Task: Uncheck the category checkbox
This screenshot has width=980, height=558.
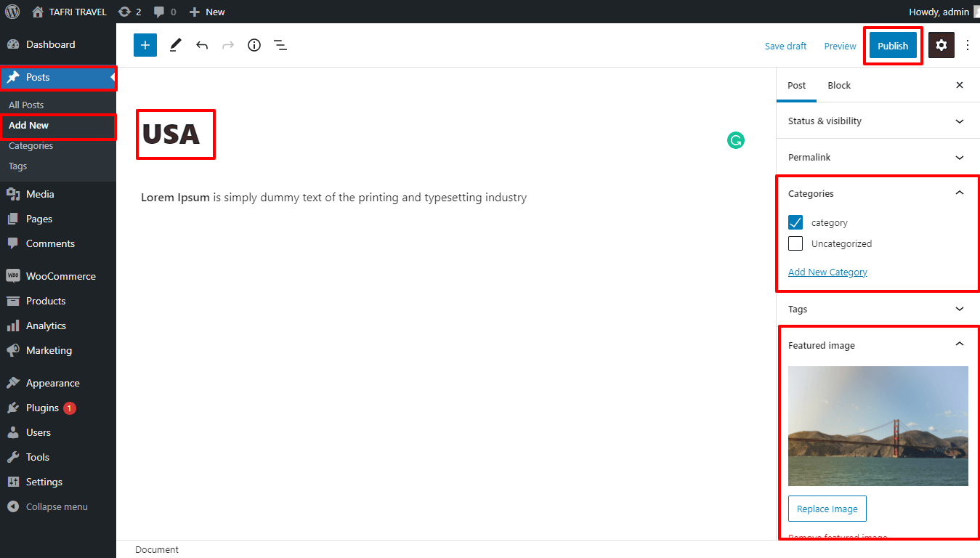Action: (x=795, y=222)
